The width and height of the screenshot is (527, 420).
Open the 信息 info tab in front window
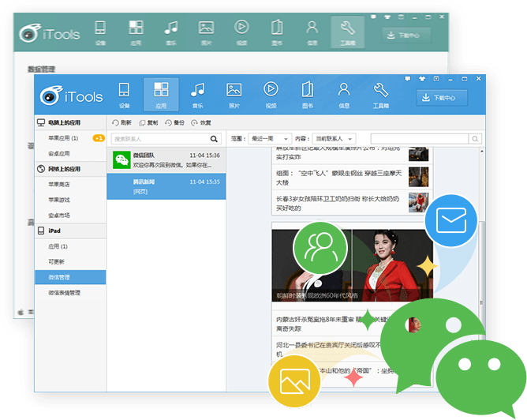pos(344,96)
